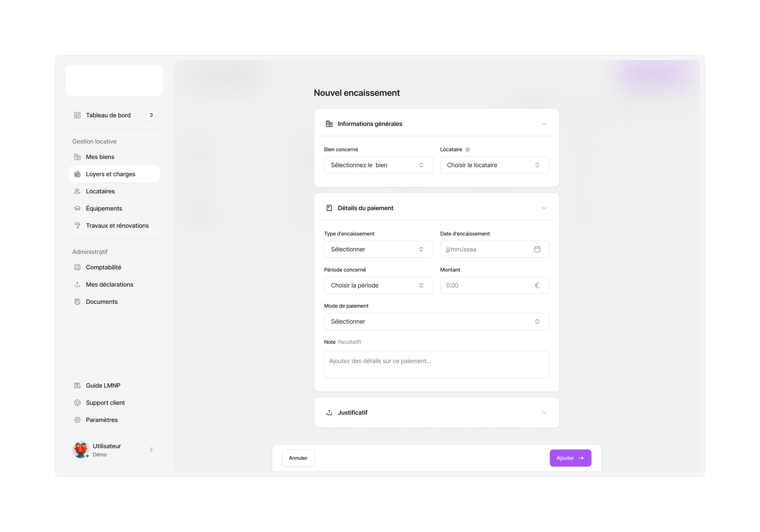Open the Mode de paiement dropdown
Screen dimensions: 760x532
[436, 322]
